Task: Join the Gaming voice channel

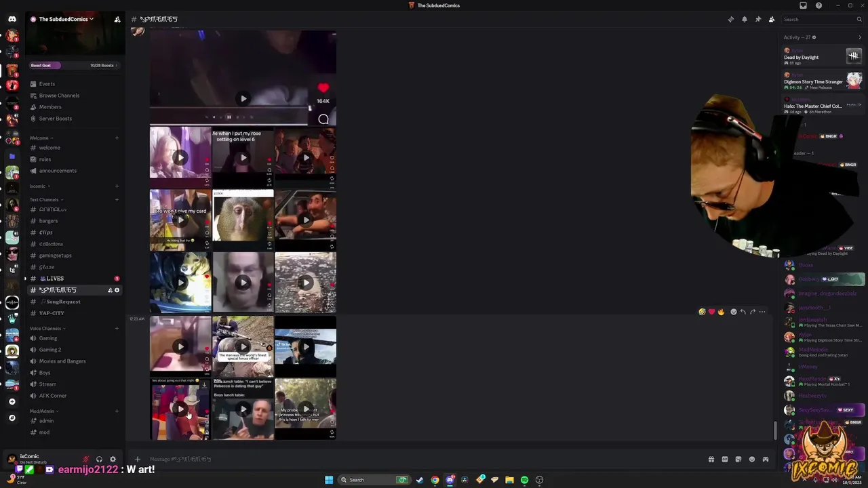Action: click(75, 338)
